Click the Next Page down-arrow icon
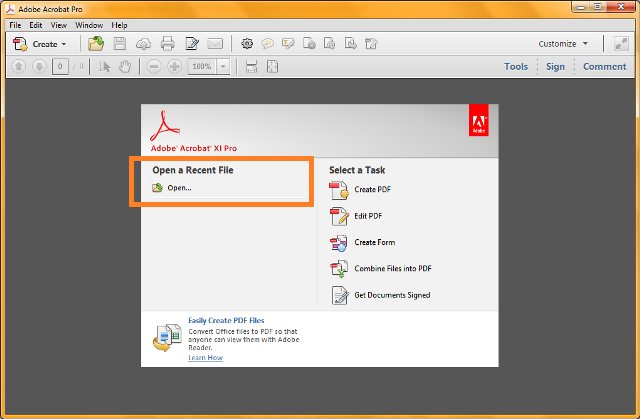 [x=39, y=67]
